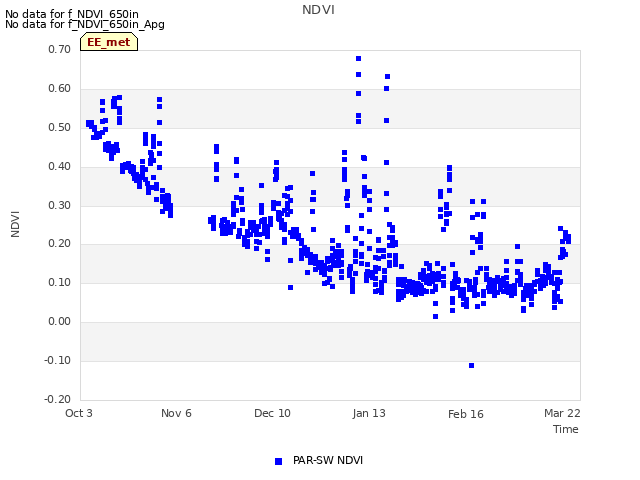Screen dimensions: 640x480
Task: Click the 0.20 y-axis value
Action: 60,244
